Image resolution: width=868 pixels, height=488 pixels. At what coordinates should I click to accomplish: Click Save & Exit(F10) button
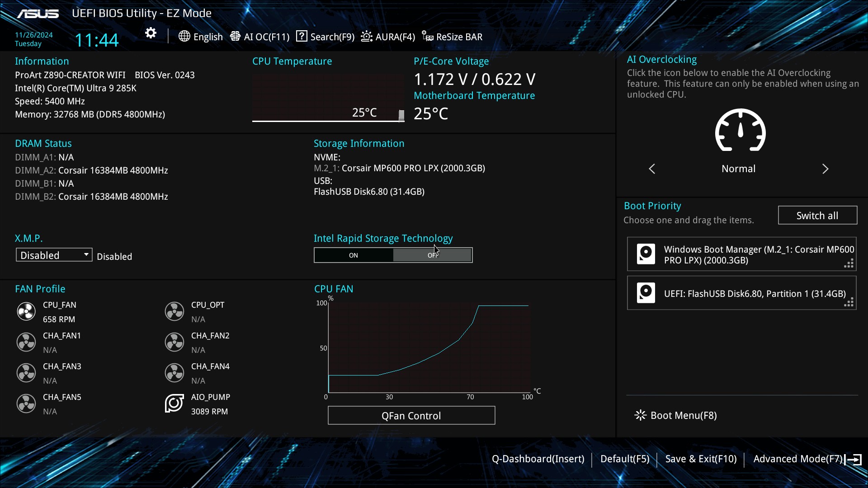pos(701,459)
